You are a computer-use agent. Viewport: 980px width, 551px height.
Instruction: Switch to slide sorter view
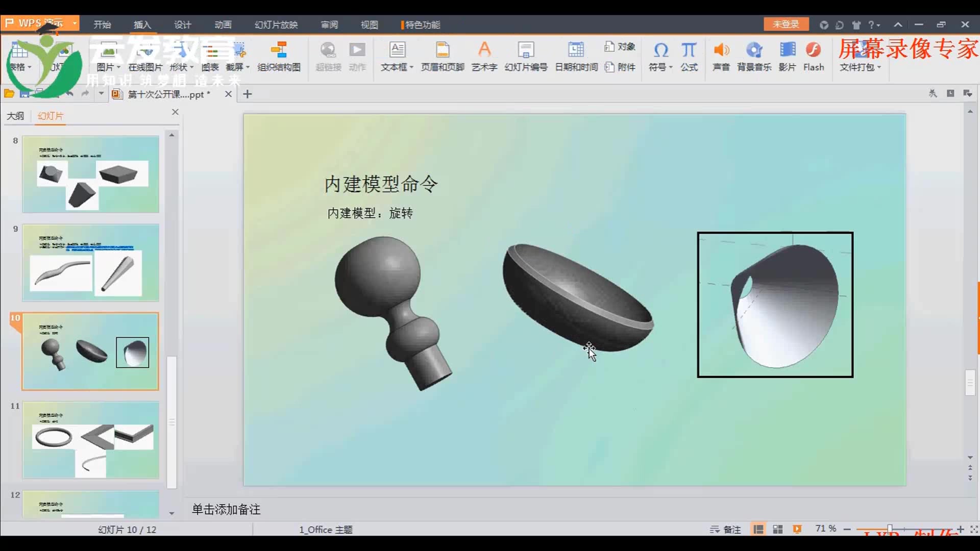[x=778, y=530]
